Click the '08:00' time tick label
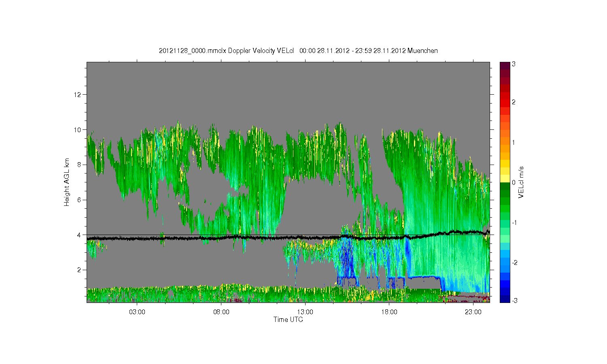607x364 pixels. [x=221, y=312]
